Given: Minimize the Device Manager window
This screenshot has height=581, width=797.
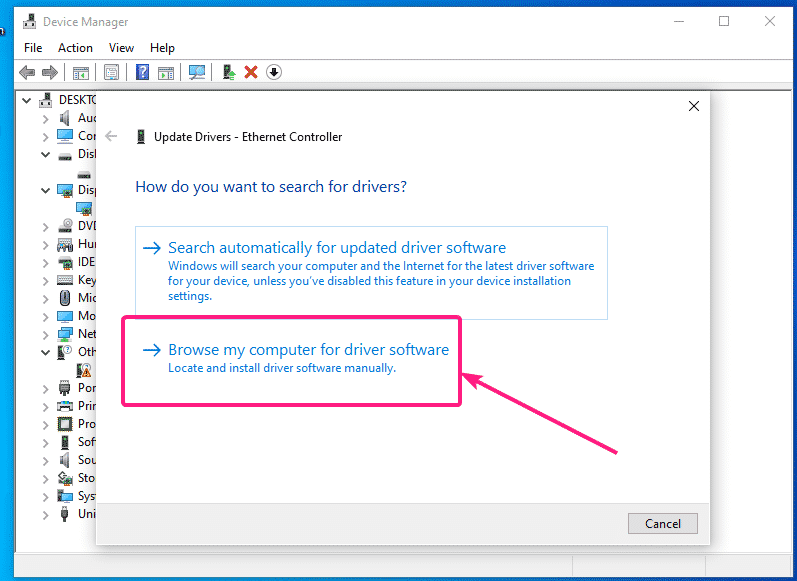Looking at the screenshot, I should pos(679,21).
